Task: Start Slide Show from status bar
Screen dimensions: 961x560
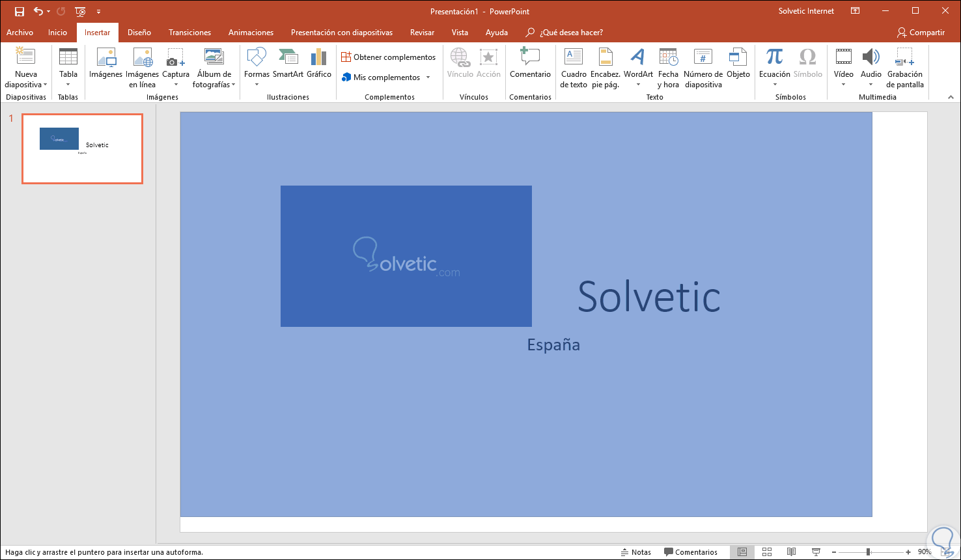Action: [x=816, y=552]
